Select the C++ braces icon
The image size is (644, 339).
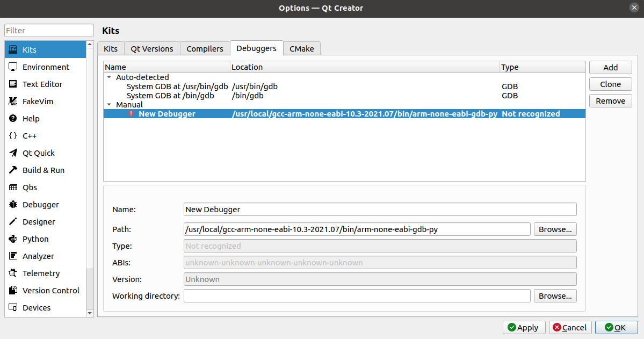tap(13, 135)
